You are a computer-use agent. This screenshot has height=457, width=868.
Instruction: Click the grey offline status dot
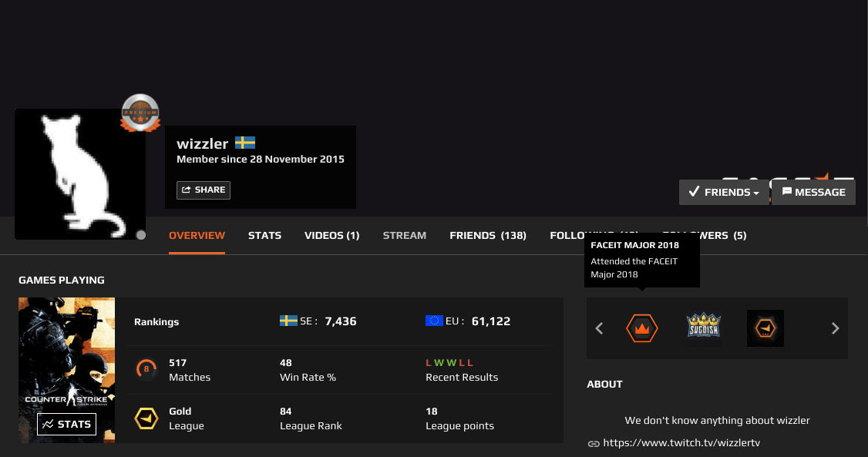point(141,235)
